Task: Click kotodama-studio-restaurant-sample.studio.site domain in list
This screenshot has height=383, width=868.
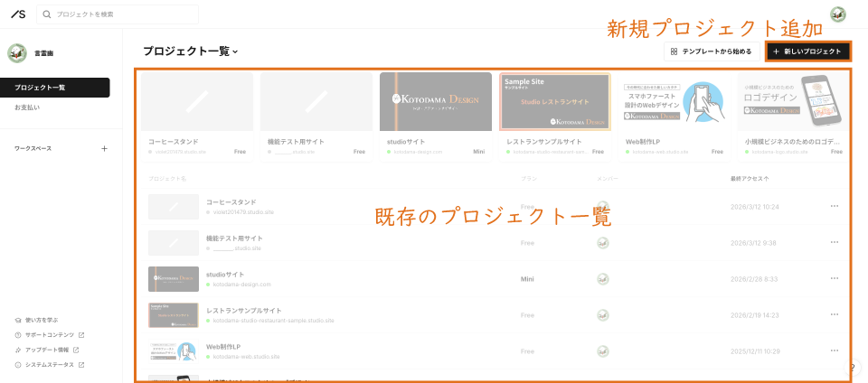Action: pyautogui.click(x=273, y=321)
